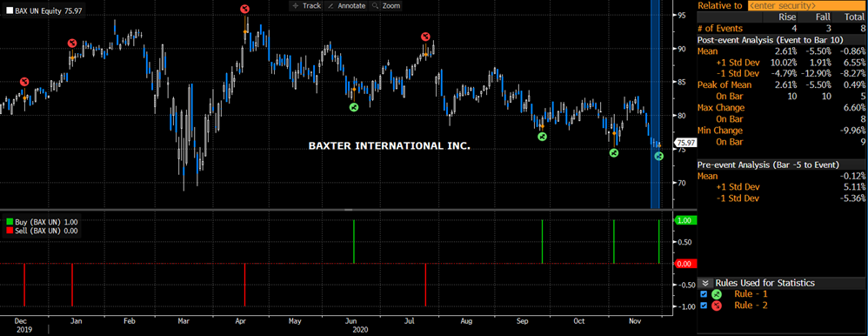
Task: Click the October buy signal bar in lower panel
Action: (614, 242)
